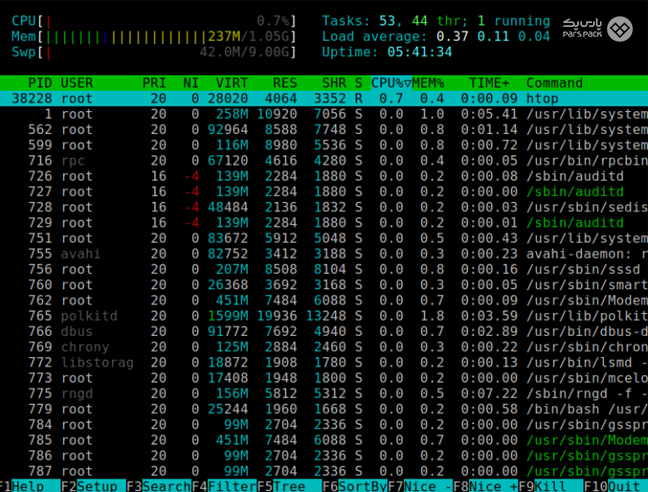Select the process with PID 751

[x=324, y=238]
